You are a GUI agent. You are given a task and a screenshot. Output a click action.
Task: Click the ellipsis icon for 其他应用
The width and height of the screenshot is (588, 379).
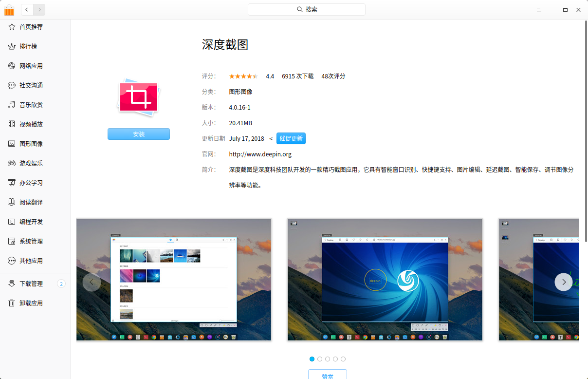(x=12, y=261)
